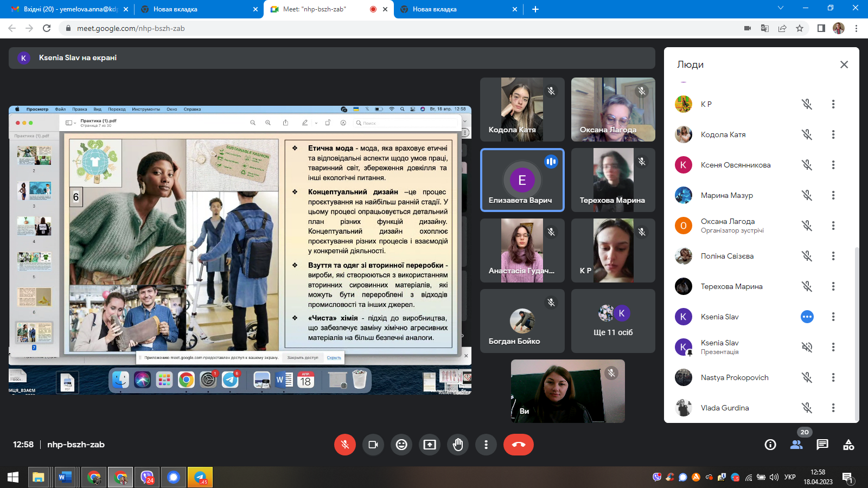
Task: Open options menu for Марина Мазур
Action: 833,195
